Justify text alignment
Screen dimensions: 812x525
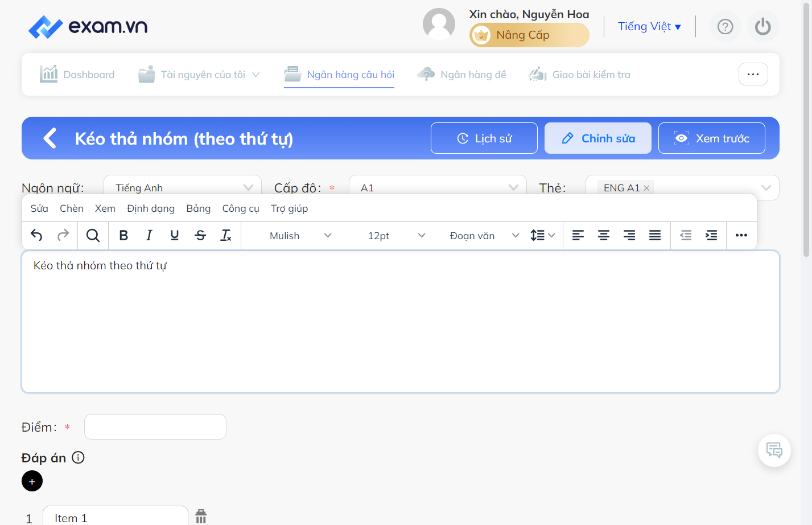pyautogui.click(x=655, y=235)
